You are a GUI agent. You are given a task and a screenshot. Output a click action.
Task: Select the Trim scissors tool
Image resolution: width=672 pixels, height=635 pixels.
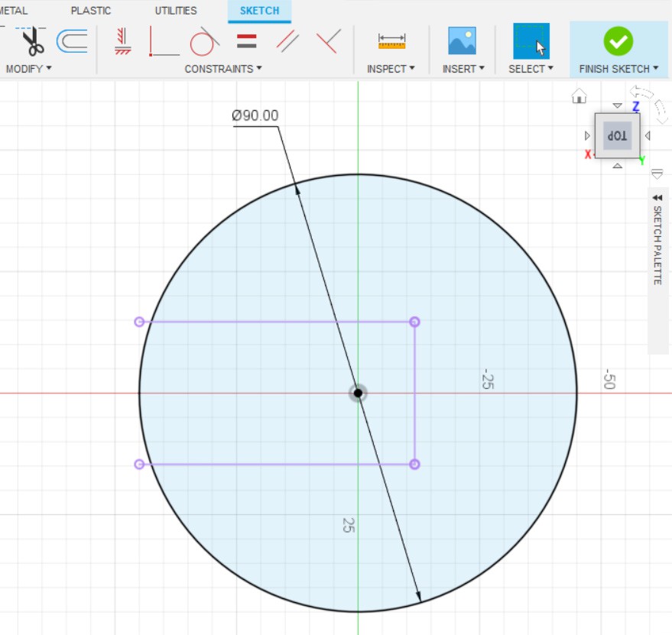click(32, 41)
